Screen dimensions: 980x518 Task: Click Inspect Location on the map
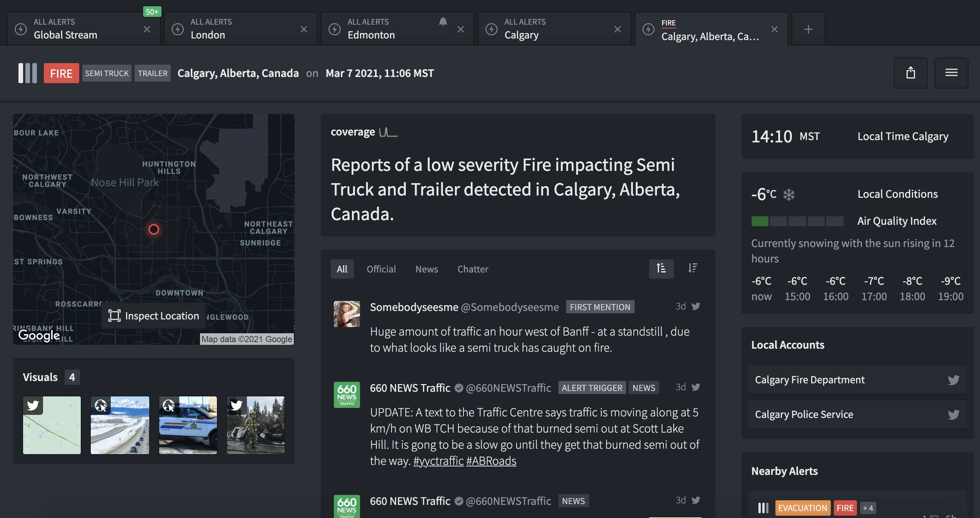tap(154, 316)
